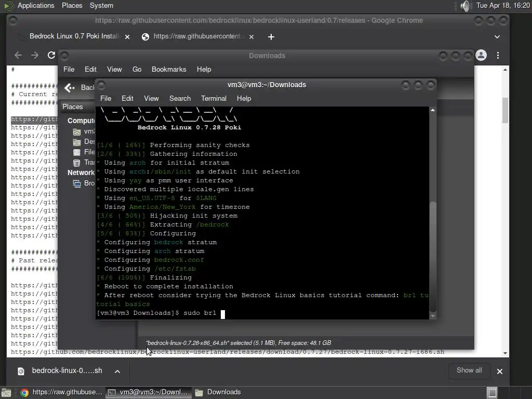Screen dimensions: 532x399
Task: Open Terminal menu in terminal window
Action: tap(214, 98)
